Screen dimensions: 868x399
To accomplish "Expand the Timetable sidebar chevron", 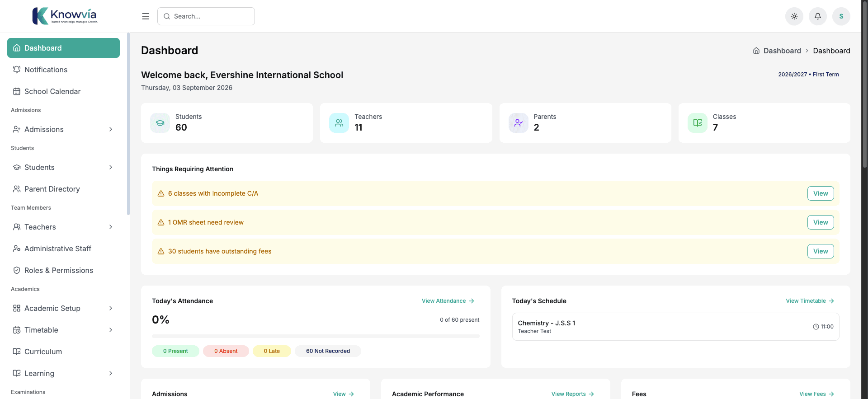I will pos(111,330).
